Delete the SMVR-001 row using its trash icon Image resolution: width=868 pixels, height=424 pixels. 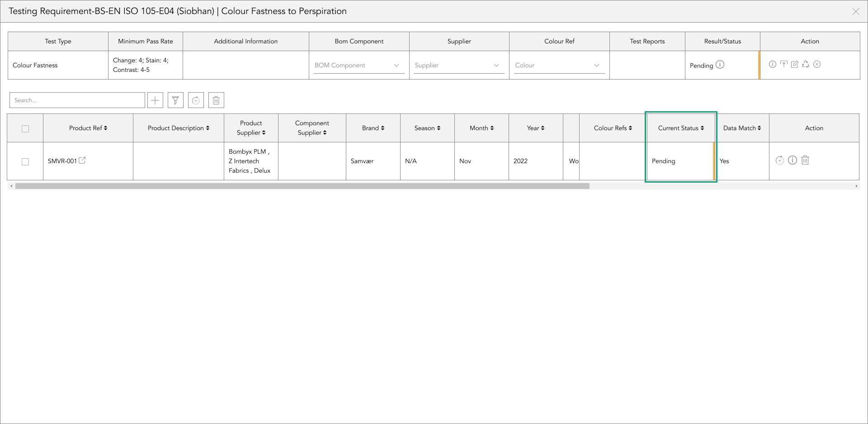click(x=805, y=160)
